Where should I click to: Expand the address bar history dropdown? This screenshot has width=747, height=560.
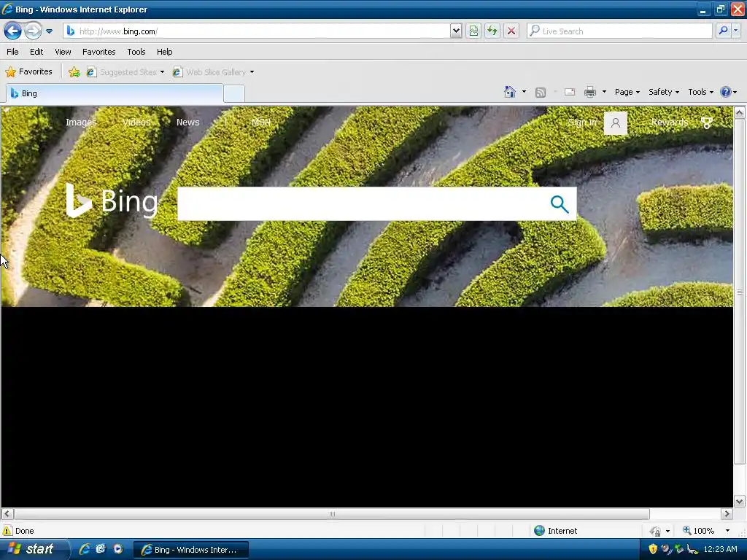[x=456, y=31]
